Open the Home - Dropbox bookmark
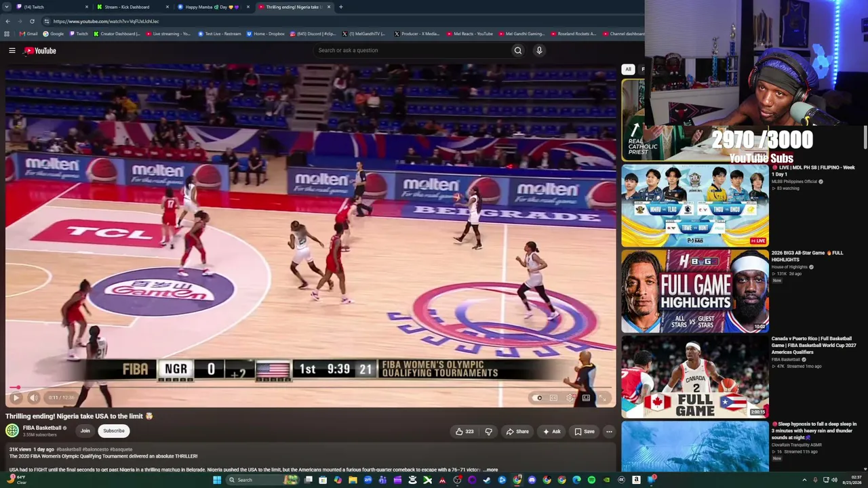 click(x=266, y=34)
